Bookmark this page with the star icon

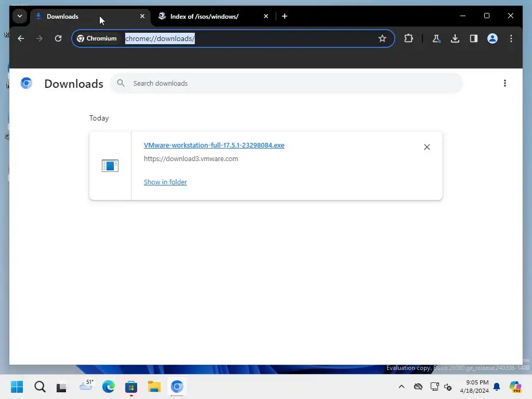pos(382,38)
